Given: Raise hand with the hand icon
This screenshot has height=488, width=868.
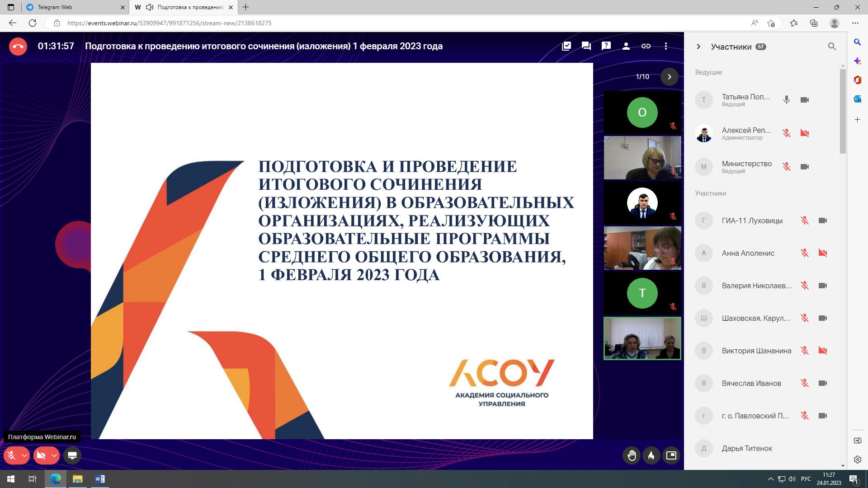Looking at the screenshot, I should tap(632, 455).
